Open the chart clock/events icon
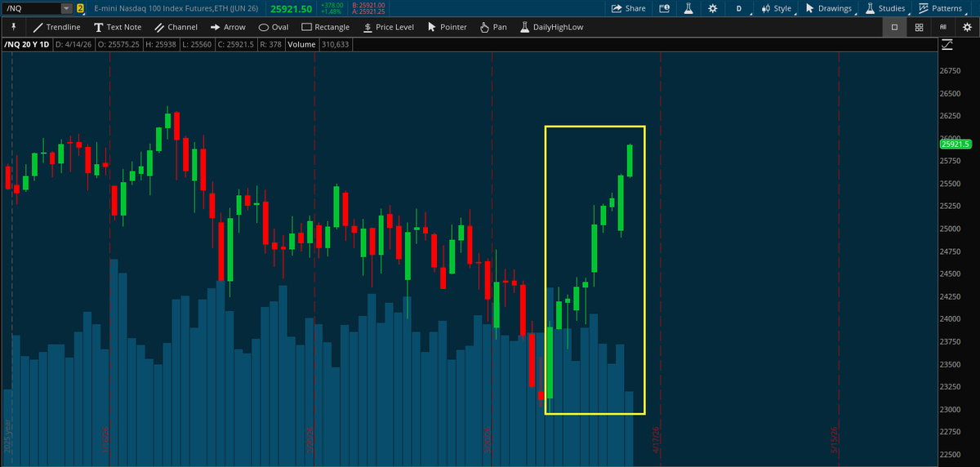Viewport: 980px width, 467px height. 663,8
